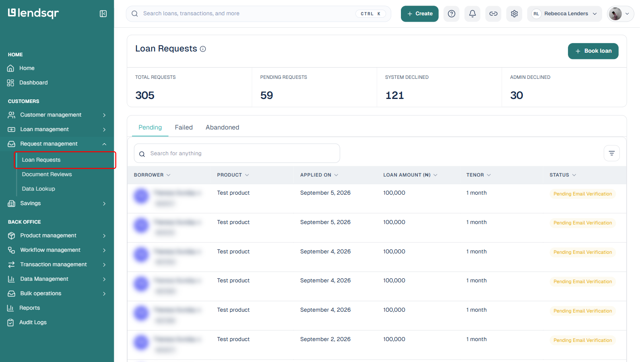The image size is (644, 362).
Task: Switch to the Pending tab
Action: (x=150, y=128)
